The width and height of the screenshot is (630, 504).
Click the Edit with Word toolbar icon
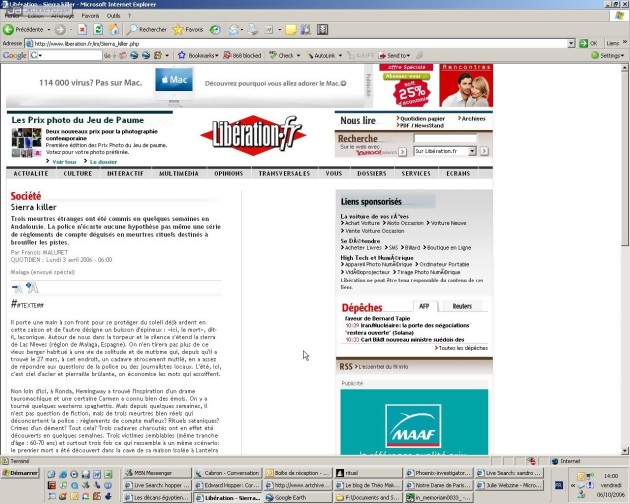(268, 29)
